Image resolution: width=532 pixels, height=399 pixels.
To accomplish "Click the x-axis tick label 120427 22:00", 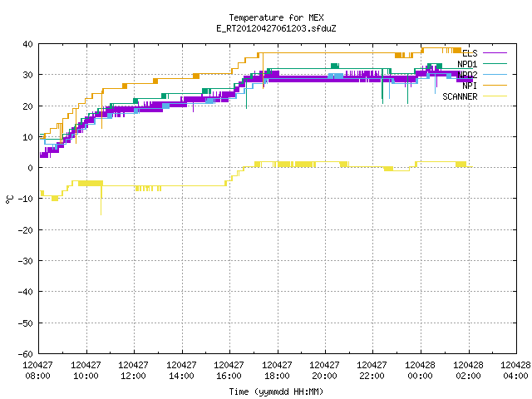I will tap(372, 371).
